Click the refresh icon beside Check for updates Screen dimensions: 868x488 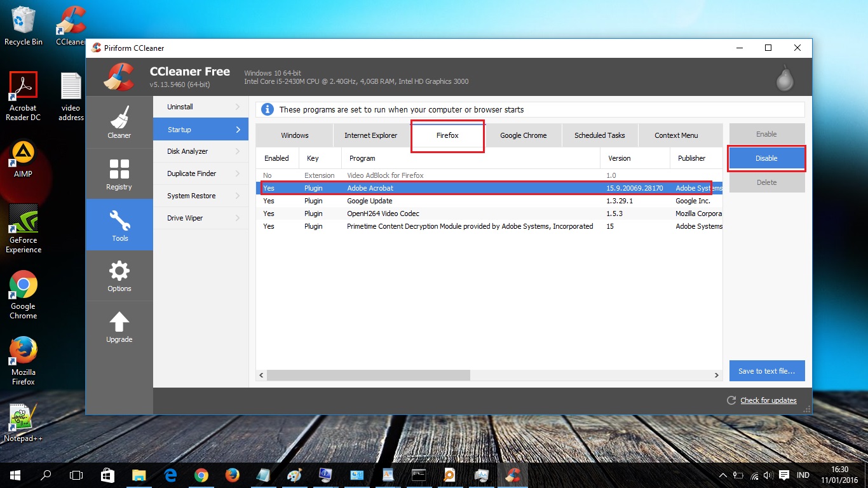[731, 400]
